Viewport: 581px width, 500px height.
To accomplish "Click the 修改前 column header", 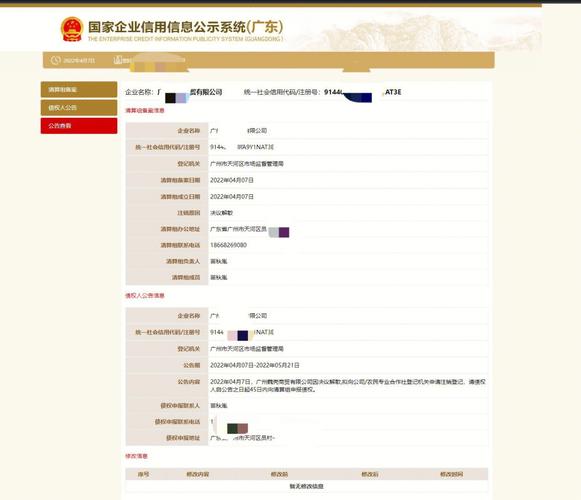I will 279,474.
